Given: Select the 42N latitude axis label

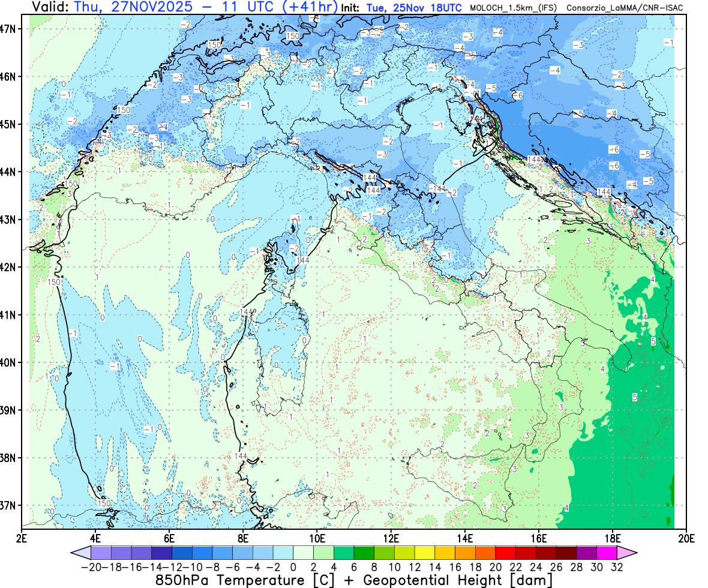Looking at the screenshot, I should 10,267.
